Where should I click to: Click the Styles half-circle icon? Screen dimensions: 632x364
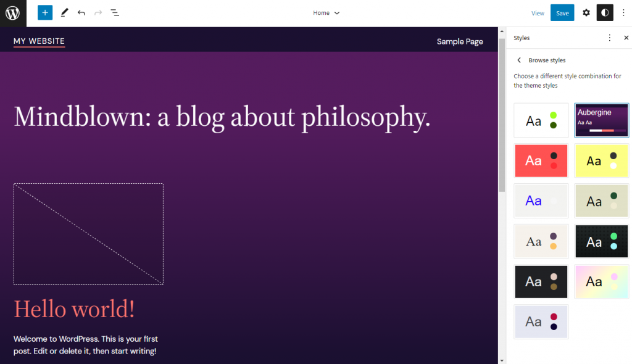[x=605, y=12]
